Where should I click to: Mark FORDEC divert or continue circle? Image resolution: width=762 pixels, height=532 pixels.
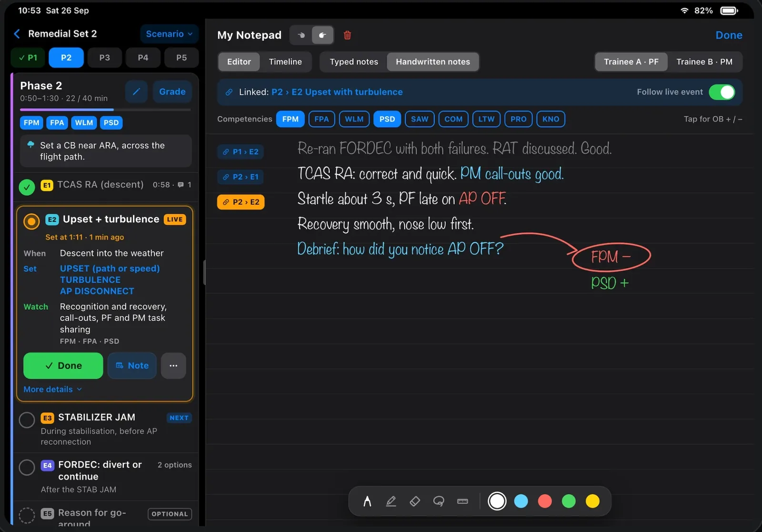point(27,467)
